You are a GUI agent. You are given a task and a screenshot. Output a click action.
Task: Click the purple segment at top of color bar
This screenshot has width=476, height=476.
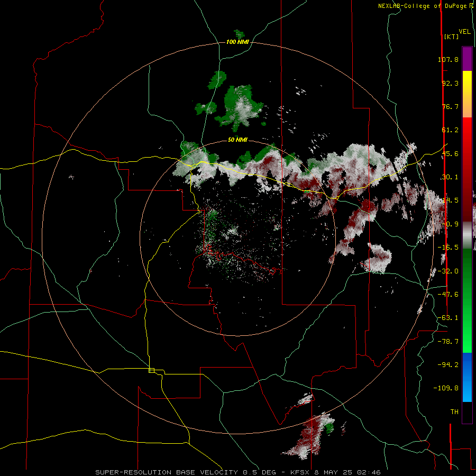click(x=467, y=59)
